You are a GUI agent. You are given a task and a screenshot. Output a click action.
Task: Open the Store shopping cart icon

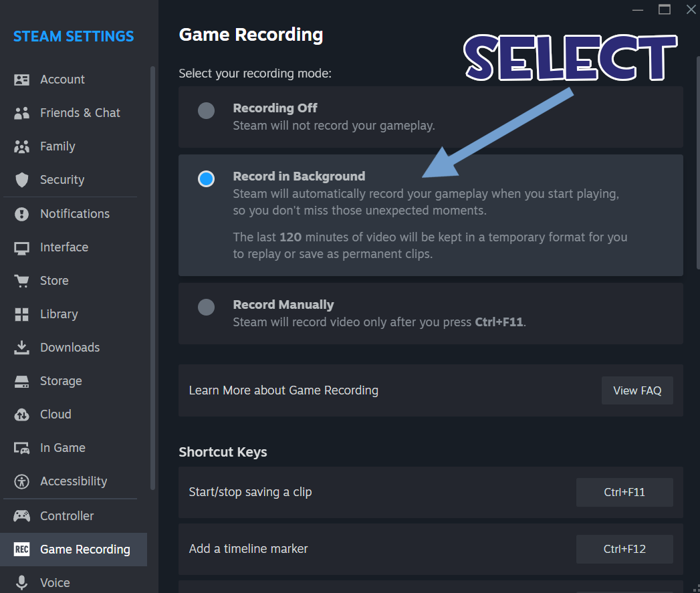[21, 281]
